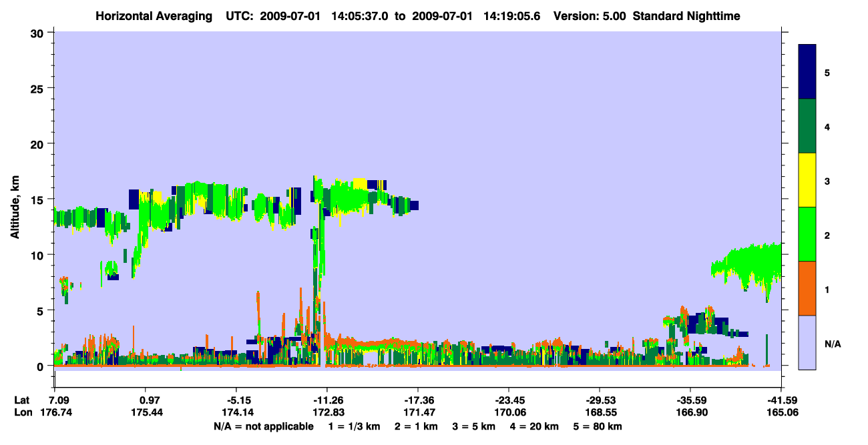The width and height of the screenshot is (868, 445).
Task: Click the lavender N/A colorbar segment
Action: [x=807, y=342]
